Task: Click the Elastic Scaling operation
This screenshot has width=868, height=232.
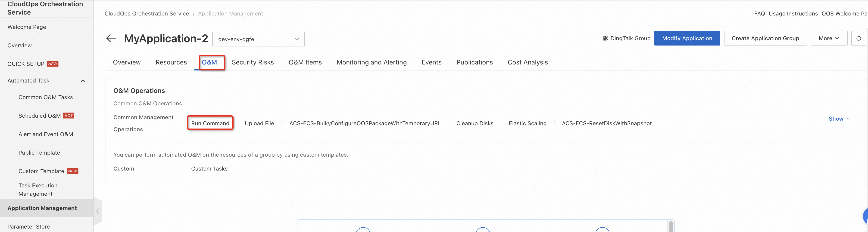Action: [x=528, y=123]
